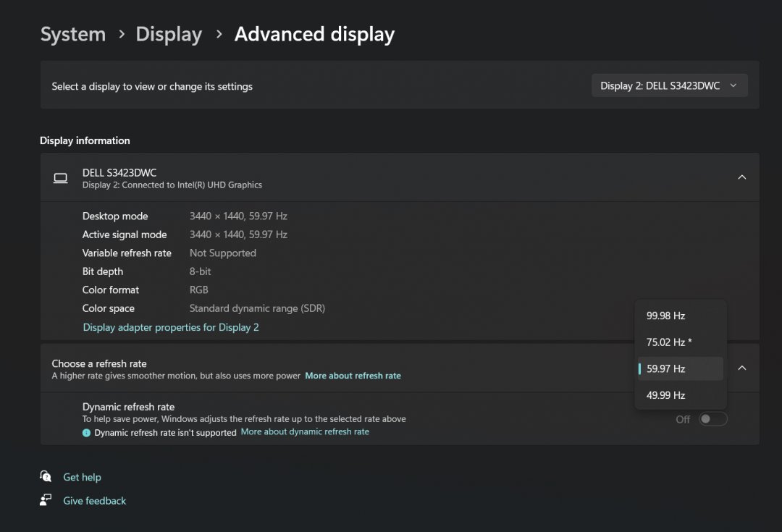
Task: Open More about dynamic refresh rate link
Action: (305, 432)
